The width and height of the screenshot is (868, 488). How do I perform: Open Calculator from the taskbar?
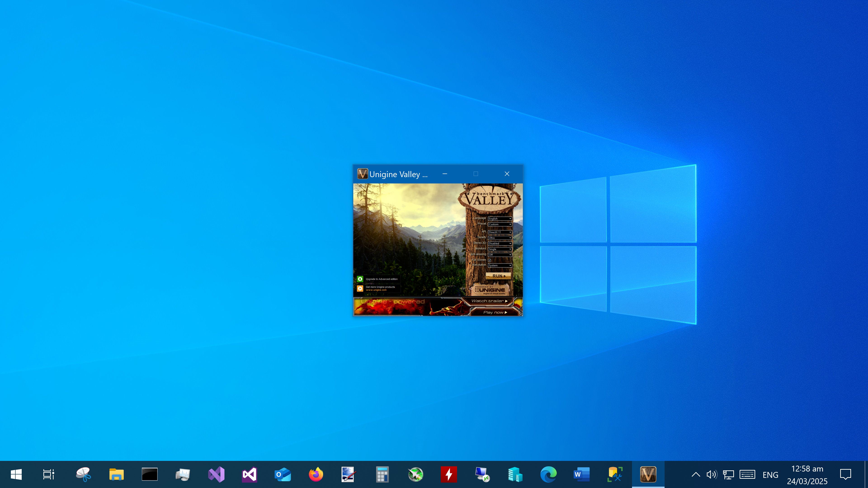382,474
